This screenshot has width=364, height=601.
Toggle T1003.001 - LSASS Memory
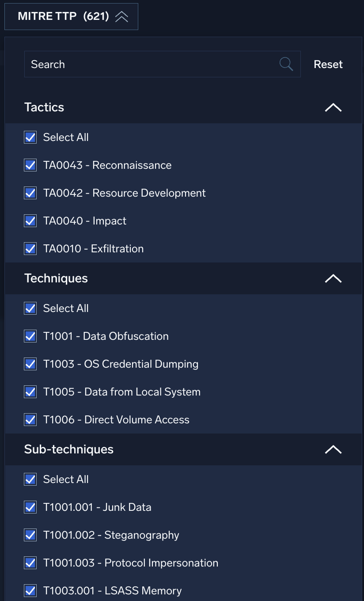pyautogui.click(x=30, y=591)
